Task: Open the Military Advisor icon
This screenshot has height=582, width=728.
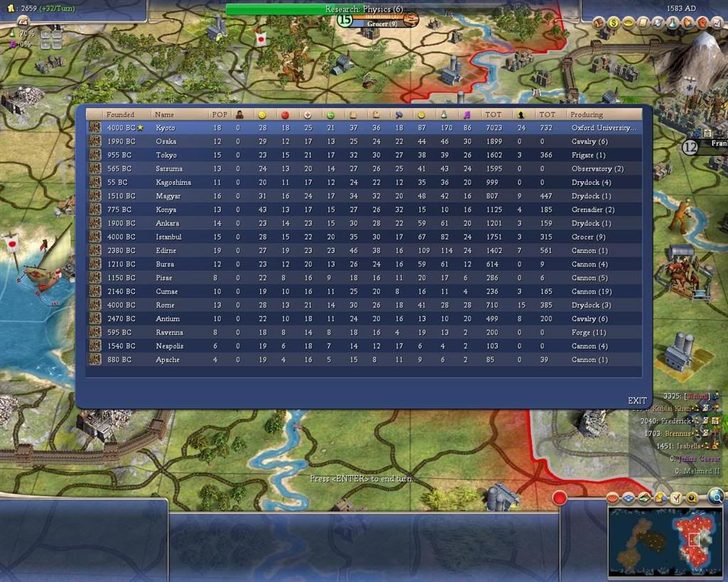Action: point(658,23)
